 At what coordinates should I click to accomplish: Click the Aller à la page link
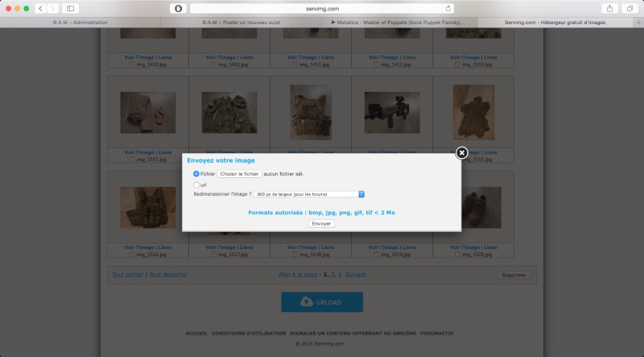tap(298, 274)
